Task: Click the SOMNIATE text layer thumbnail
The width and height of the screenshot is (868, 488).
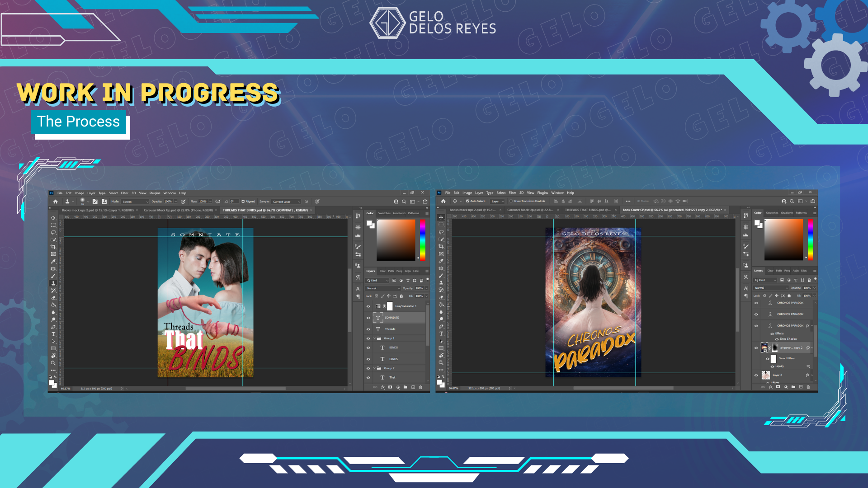Action: [x=378, y=318]
